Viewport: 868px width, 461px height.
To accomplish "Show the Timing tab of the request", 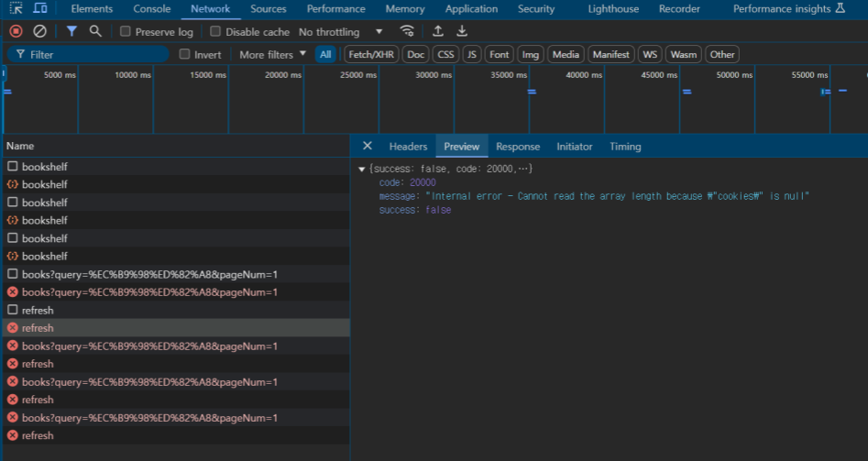I will tap(625, 147).
